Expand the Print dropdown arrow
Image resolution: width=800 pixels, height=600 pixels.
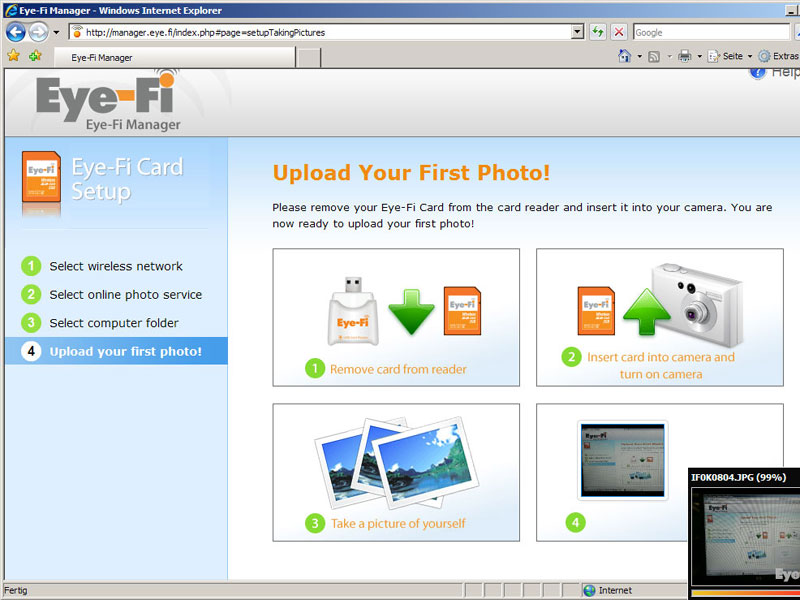click(699, 56)
